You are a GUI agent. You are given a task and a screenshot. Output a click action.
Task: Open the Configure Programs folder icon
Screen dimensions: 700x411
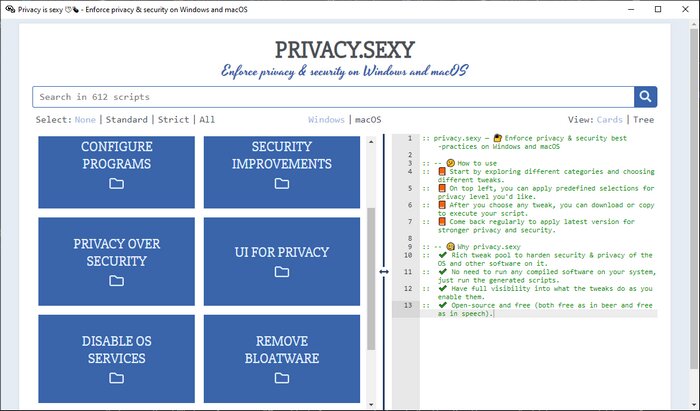[117, 183]
